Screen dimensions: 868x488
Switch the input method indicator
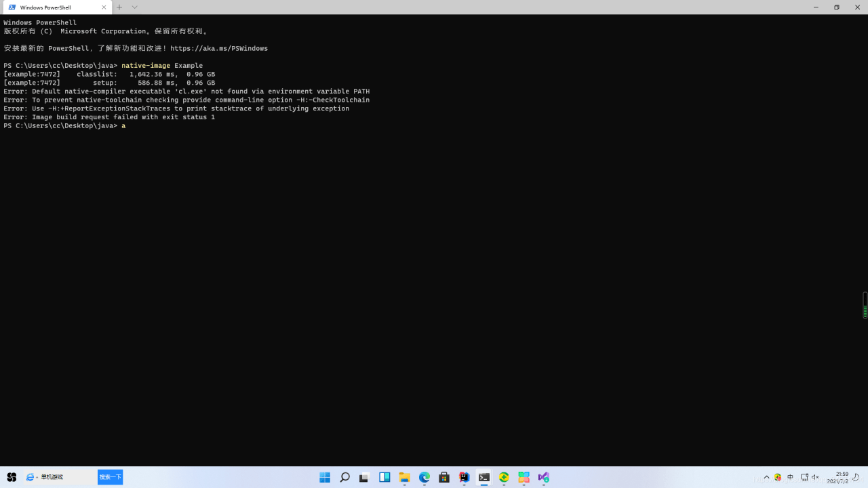click(790, 477)
